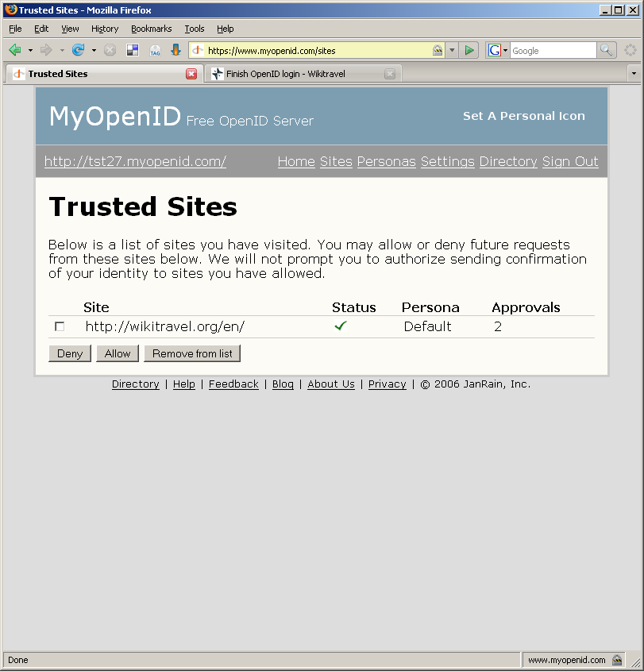Click the Sign Out link
The width and height of the screenshot is (644, 671).
(570, 161)
